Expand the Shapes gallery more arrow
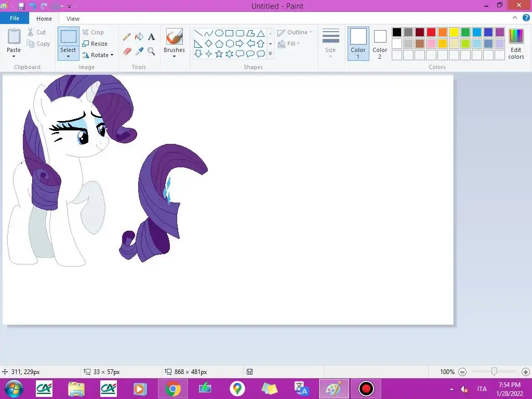Screen dimensions: 532x399 click(270, 54)
